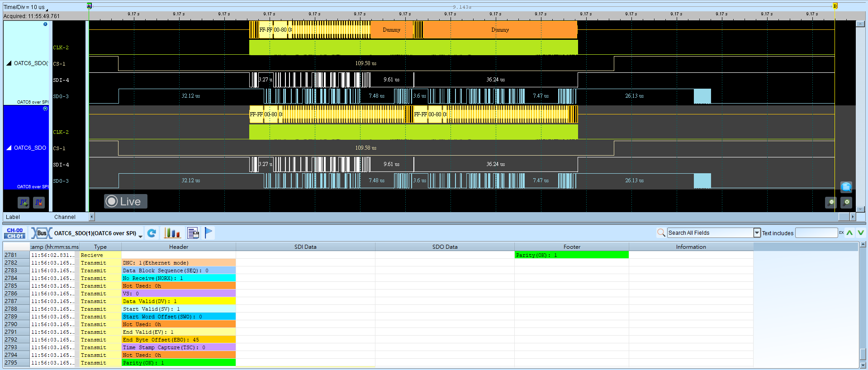This screenshot has width=868, height=370.
Task: Toggle the EX search option
Action: [x=841, y=232]
